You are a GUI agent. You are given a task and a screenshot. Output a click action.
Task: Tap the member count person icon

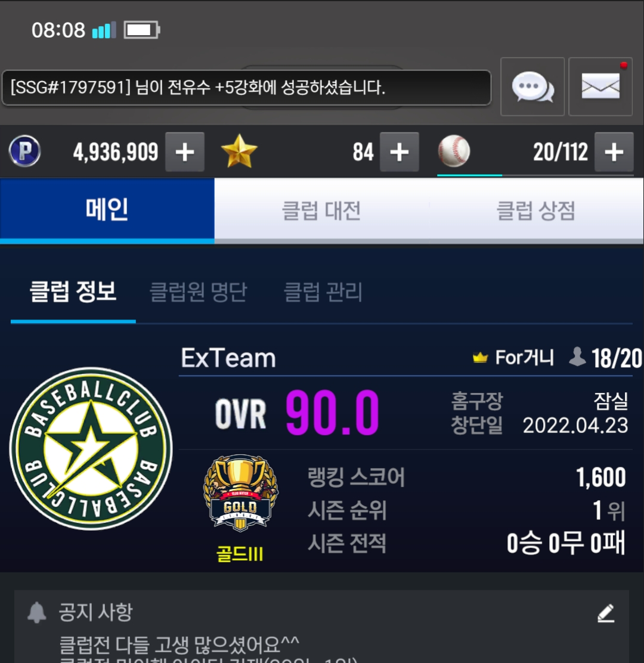coord(577,357)
